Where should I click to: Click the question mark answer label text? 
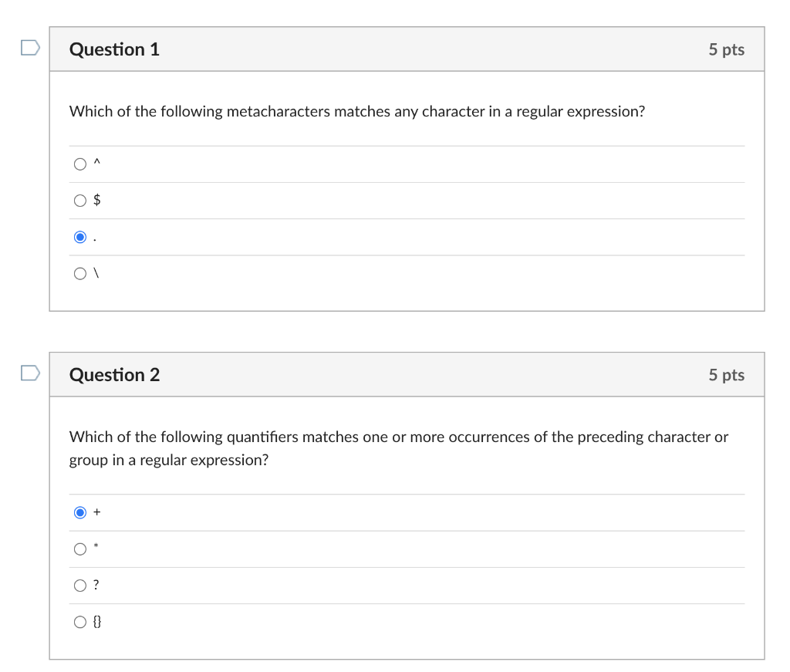coord(96,586)
